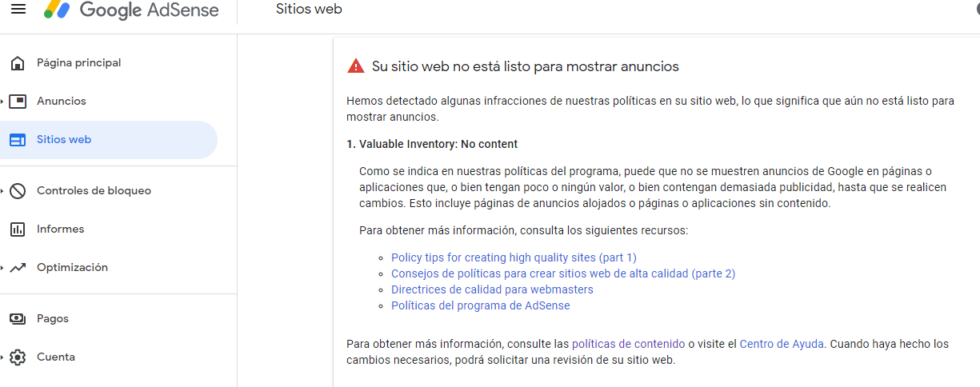Viewport: 980px width, 387px height.
Task: Click the red warning triangle icon
Action: coord(356,66)
